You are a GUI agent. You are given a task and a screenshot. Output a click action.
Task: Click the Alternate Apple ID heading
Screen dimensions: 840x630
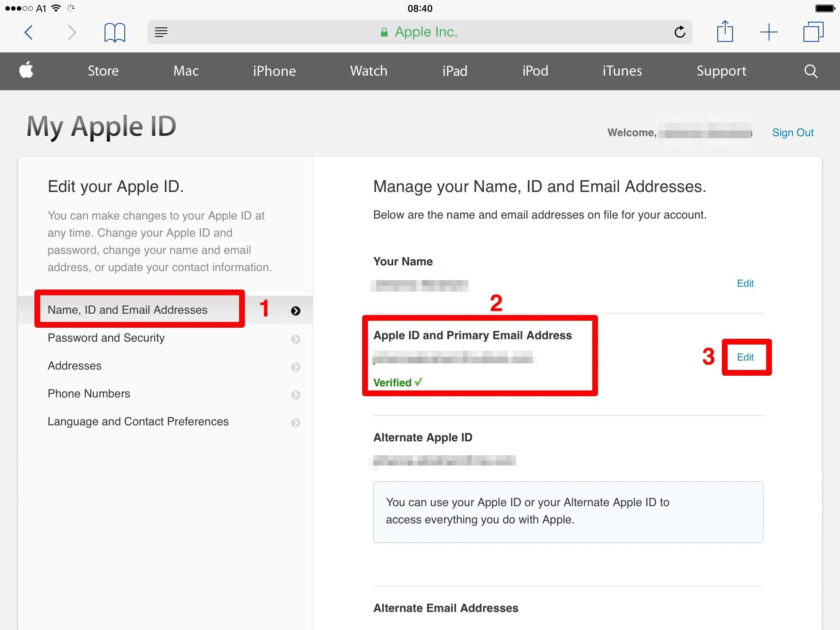(x=423, y=438)
